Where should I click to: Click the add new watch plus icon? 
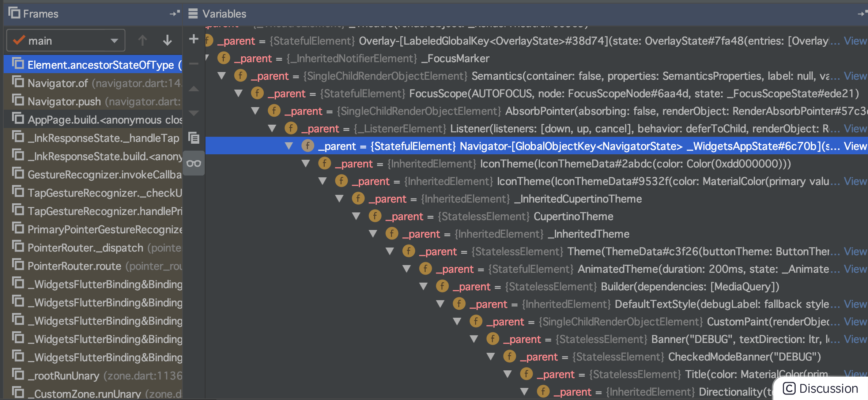pyautogui.click(x=194, y=39)
